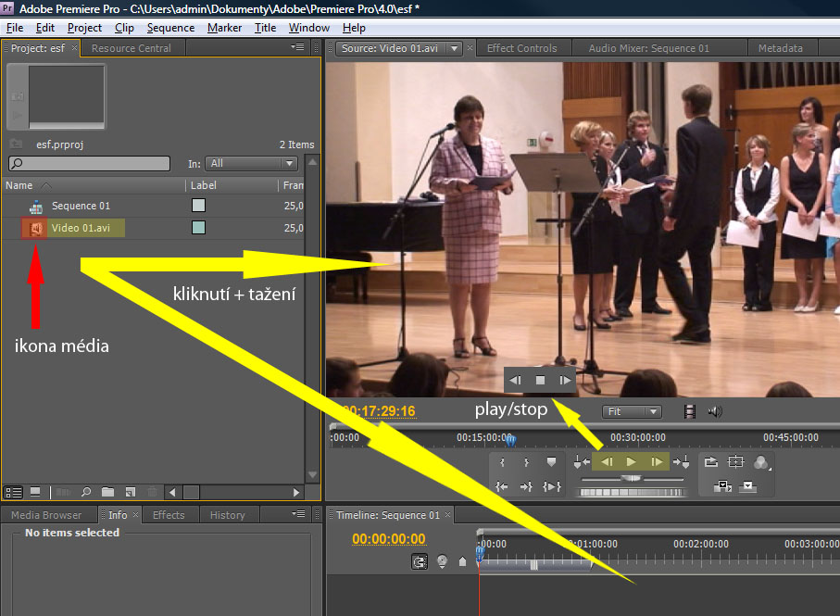The height and width of the screenshot is (616, 840).
Task: Click the shuttle slider under the Play button
Action: tap(631, 479)
